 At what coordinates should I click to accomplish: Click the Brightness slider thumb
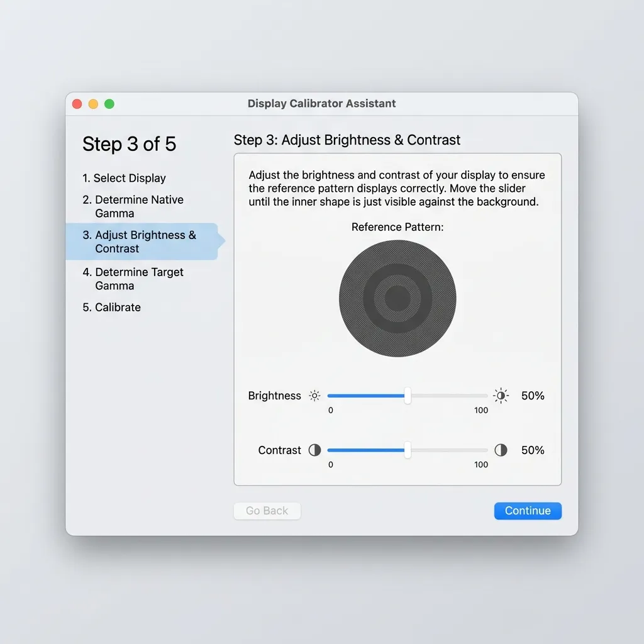[x=408, y=396]
